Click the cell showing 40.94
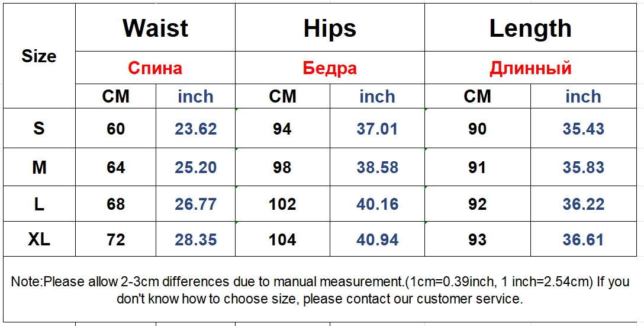This screenshot has width=644, height=326. [x=378, y=239]
